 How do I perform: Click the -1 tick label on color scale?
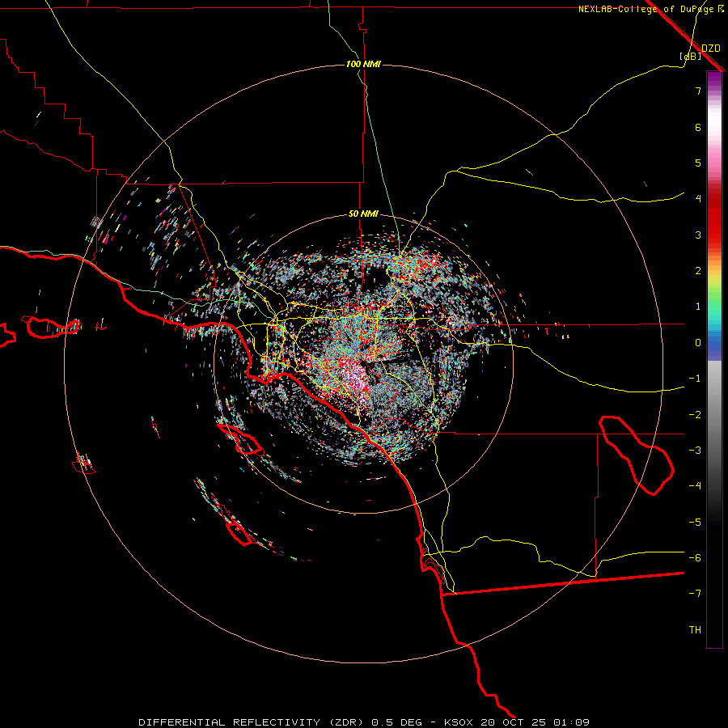(x=695, y=379)
